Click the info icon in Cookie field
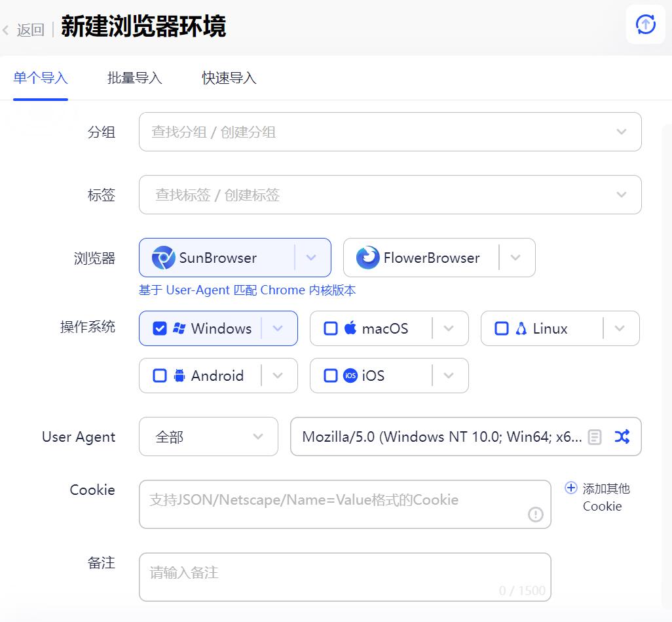Viewport: 672px width, 622px height. (535, 515)
